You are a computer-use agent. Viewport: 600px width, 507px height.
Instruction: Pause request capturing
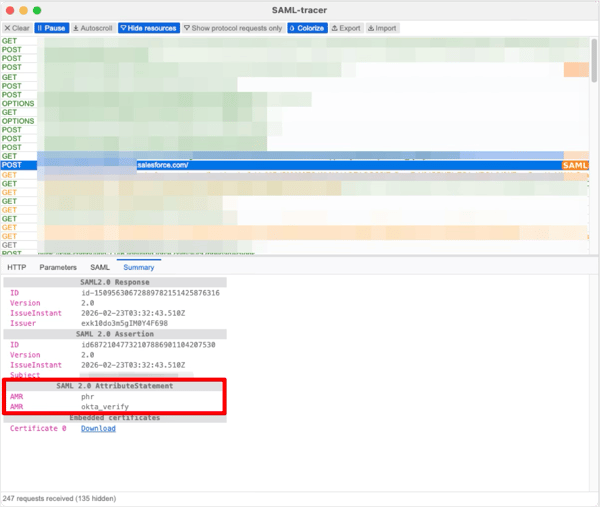coord(52,28)
